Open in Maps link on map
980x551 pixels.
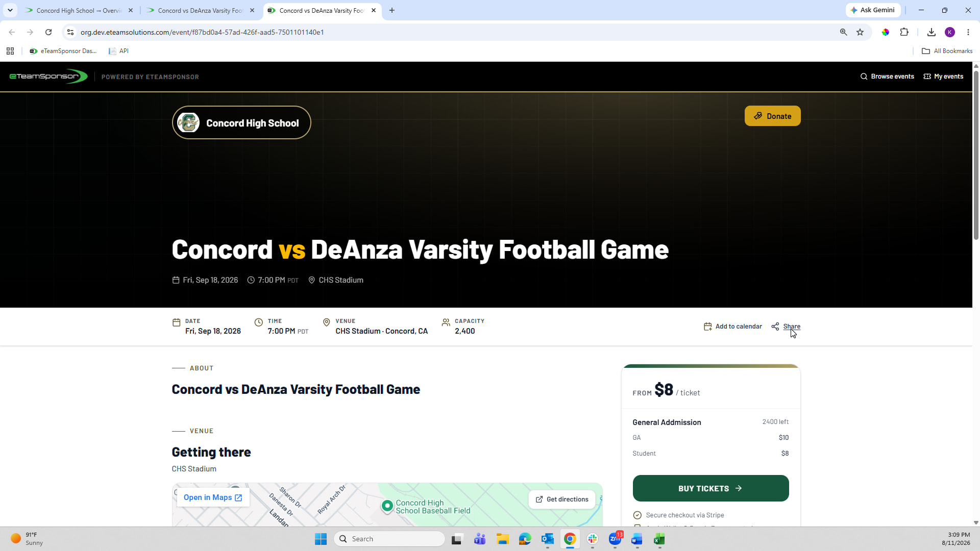click(x=213, y=497)
